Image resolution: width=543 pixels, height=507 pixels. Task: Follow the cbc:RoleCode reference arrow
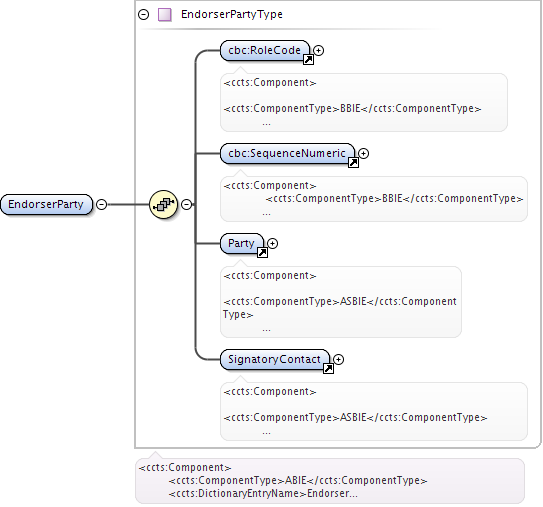click(308, 60)
